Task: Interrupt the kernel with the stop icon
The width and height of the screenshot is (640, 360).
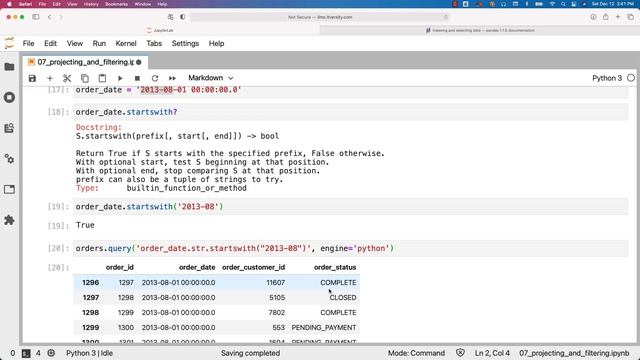Action: (x=137, y=78)
